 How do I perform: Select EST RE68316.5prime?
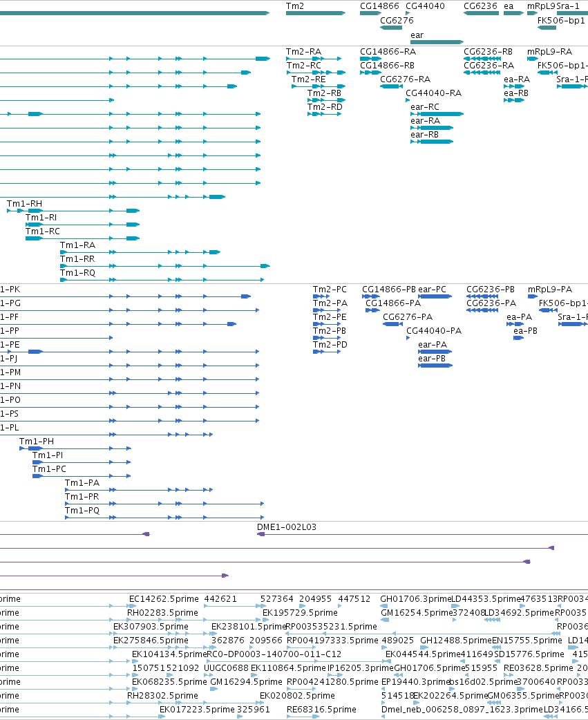pos(321,709)
